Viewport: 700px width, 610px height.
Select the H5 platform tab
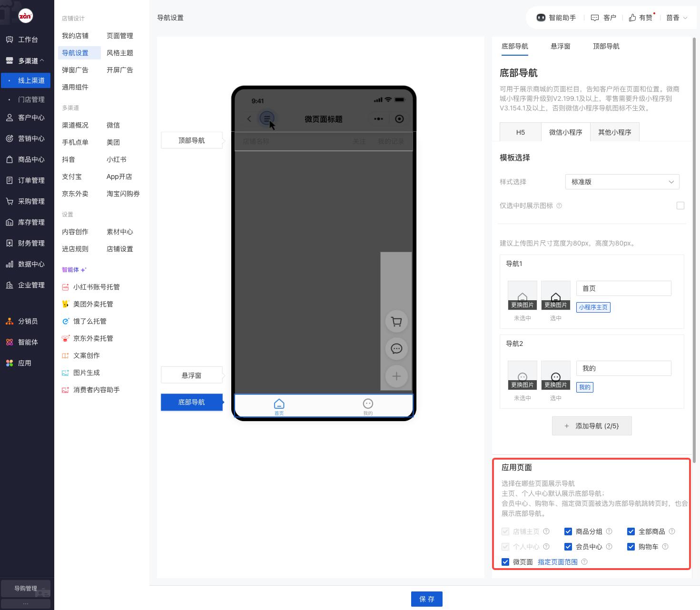click(x=520, y=132)
